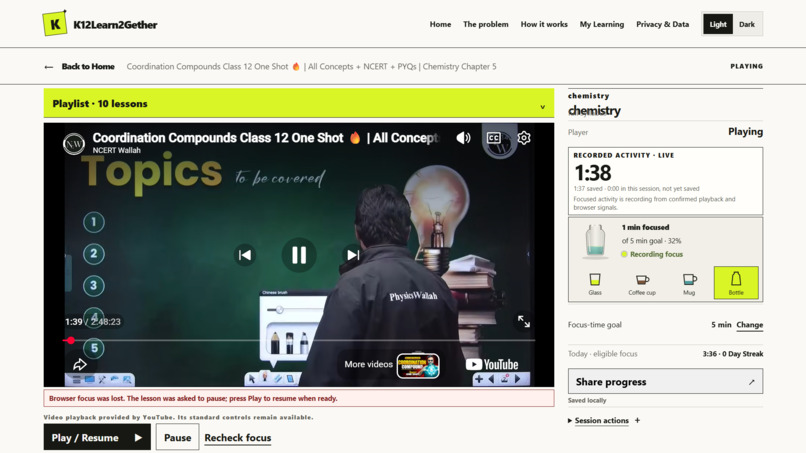Open the video settings gear
The height and width of the screenshot is (453, 806).
coord(524,138)
